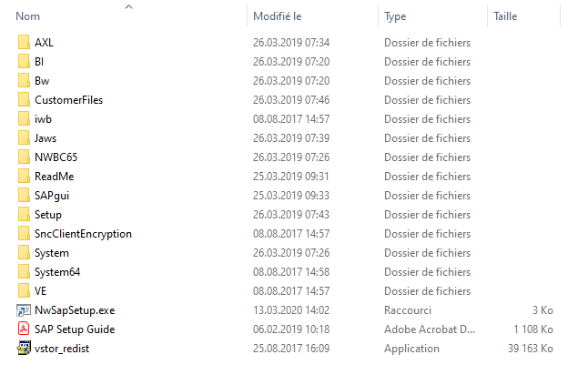
Task: Click the NWBC65 folder icon
Action: tap(24, 157)
